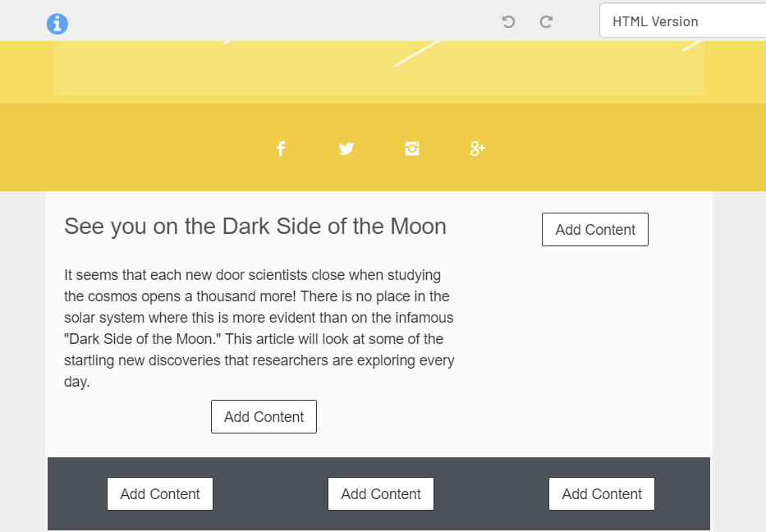Viewport: 766px width, 532px height.
Task: Click Add Content beside the article heading
Action: [595, 230]
